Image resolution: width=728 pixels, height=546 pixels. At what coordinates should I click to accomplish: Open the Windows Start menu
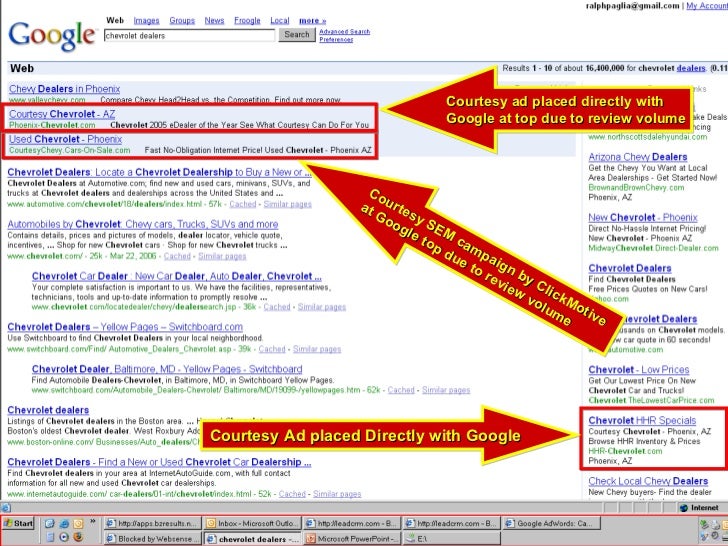click(19, 524)
